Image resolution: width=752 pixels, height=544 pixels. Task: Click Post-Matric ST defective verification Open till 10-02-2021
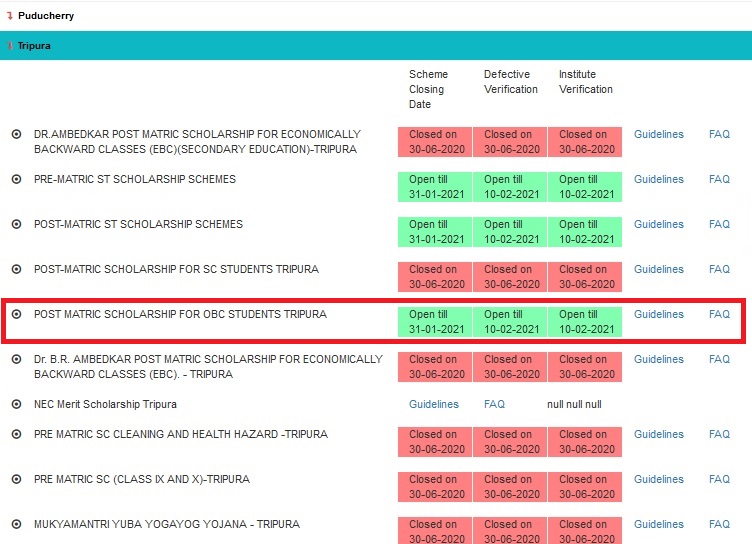(510, 232)
